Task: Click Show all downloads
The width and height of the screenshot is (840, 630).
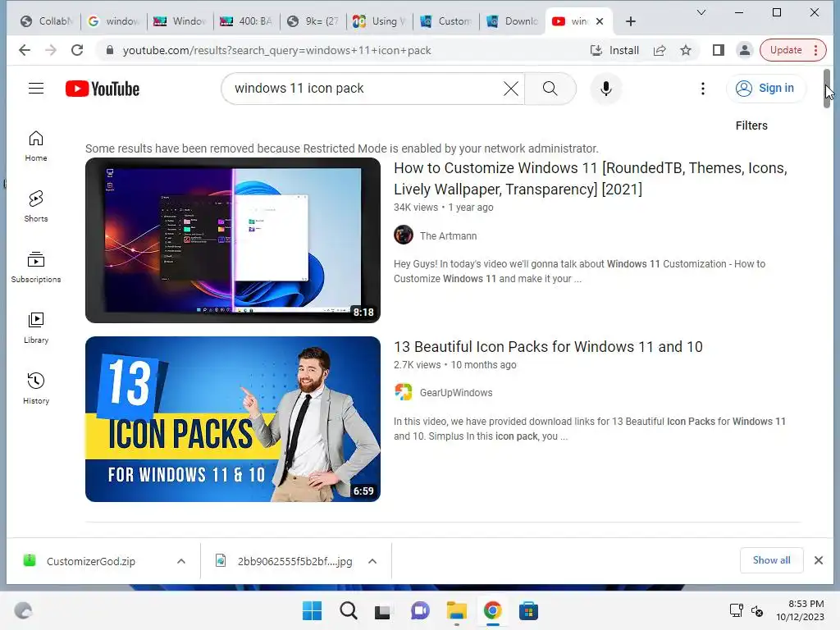Action: (771, 560)
